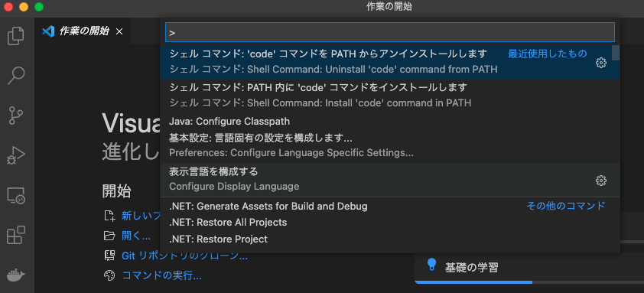Click gear icon for Uninstall 'code' command

click(x=601, y=63)
